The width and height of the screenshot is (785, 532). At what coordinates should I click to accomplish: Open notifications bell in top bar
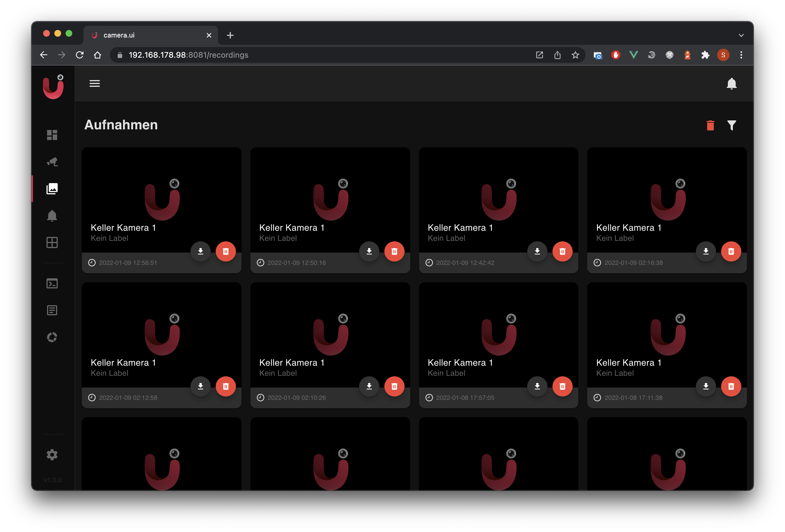731,83
